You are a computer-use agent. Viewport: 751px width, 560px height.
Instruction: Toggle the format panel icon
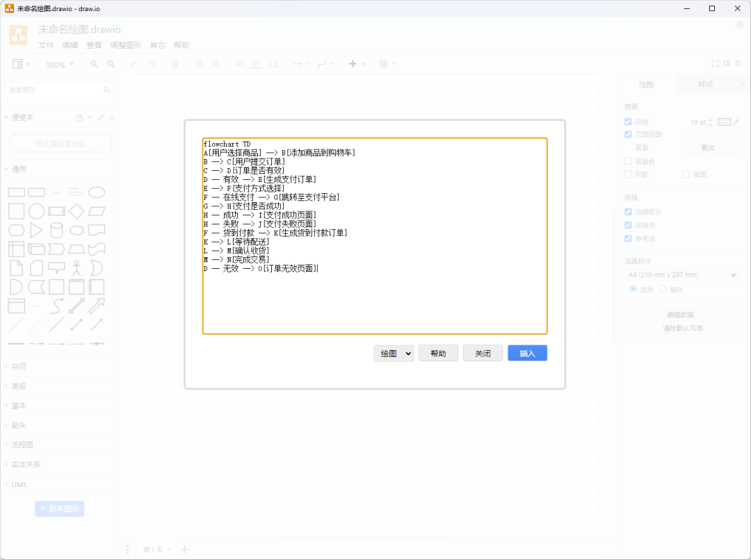coord(727,64)
